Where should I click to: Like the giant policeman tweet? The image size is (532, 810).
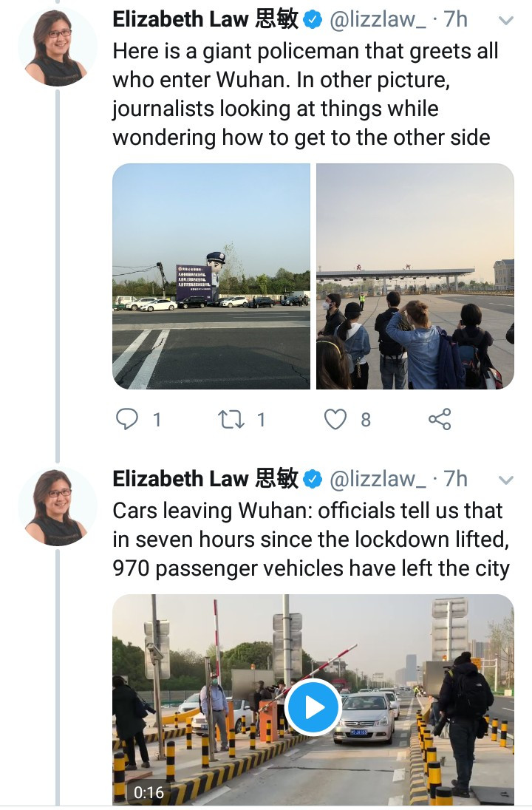coord(335,420)
